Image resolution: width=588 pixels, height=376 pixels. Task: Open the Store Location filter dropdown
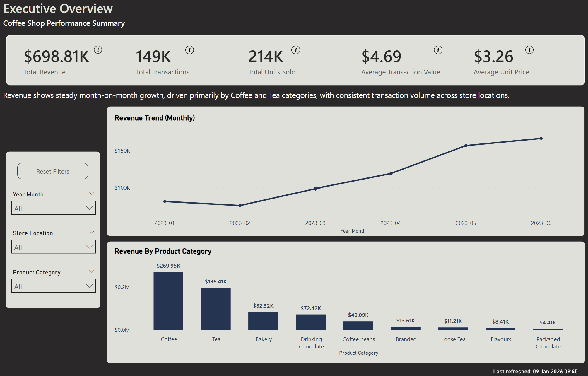53,247
